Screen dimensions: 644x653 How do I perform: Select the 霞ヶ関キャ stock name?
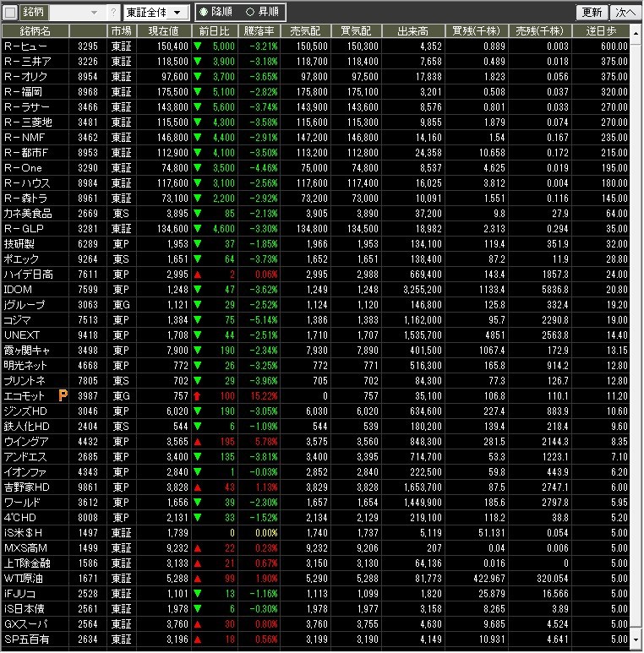coord(27,351)
